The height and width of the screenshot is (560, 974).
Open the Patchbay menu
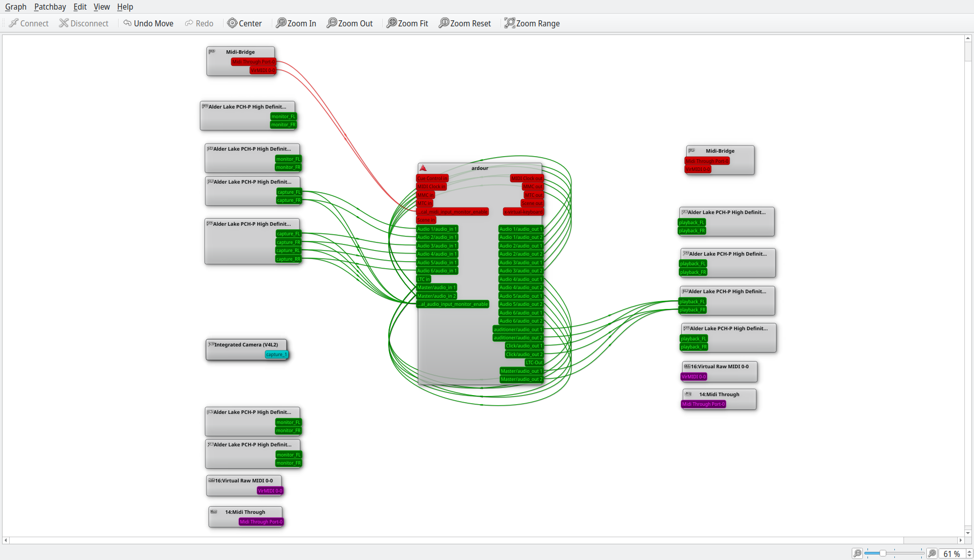50,7
